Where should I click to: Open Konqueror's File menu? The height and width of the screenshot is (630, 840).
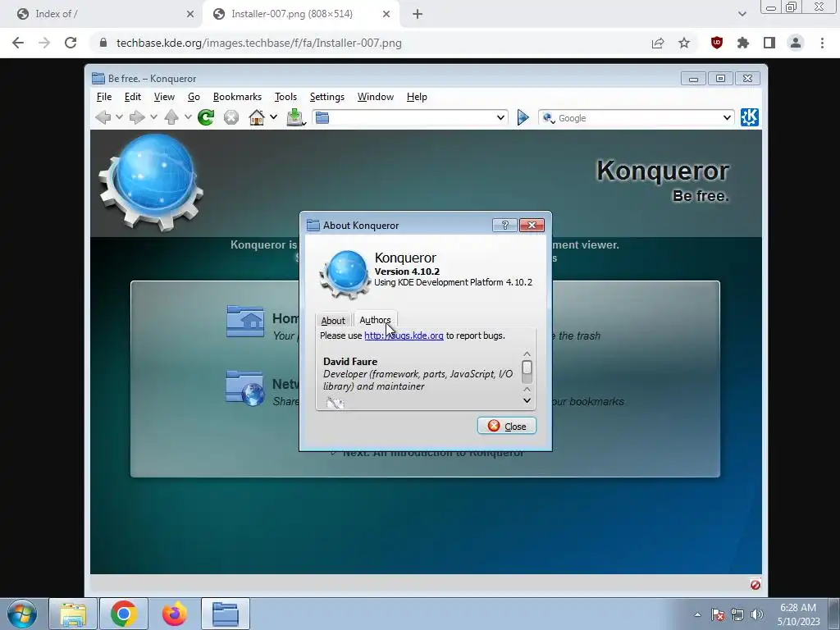tap(104, 97)
